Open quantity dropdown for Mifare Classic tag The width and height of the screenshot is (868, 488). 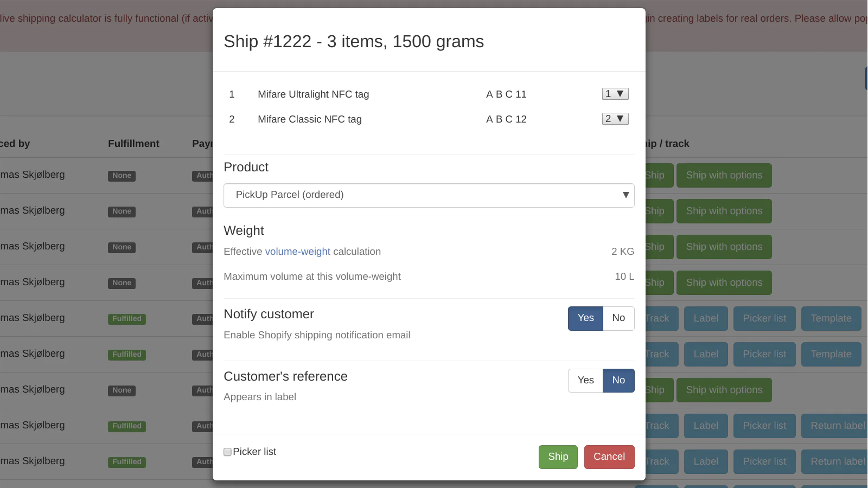tap(615, 119)
